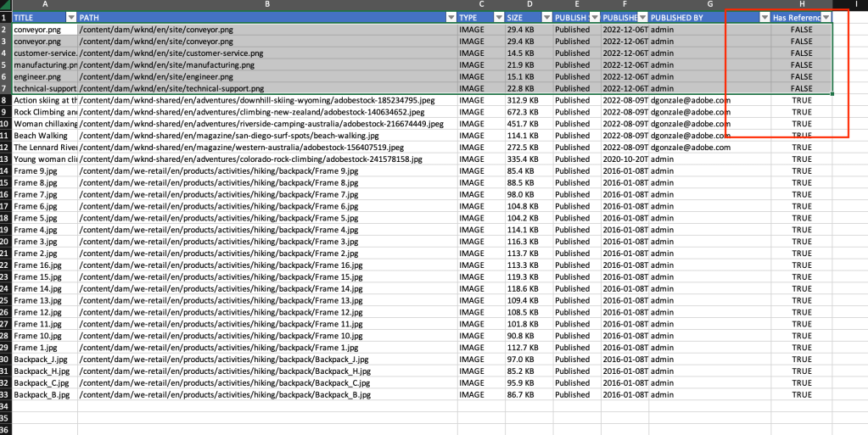
Task: Select column H header
Action: click(801, 5)
